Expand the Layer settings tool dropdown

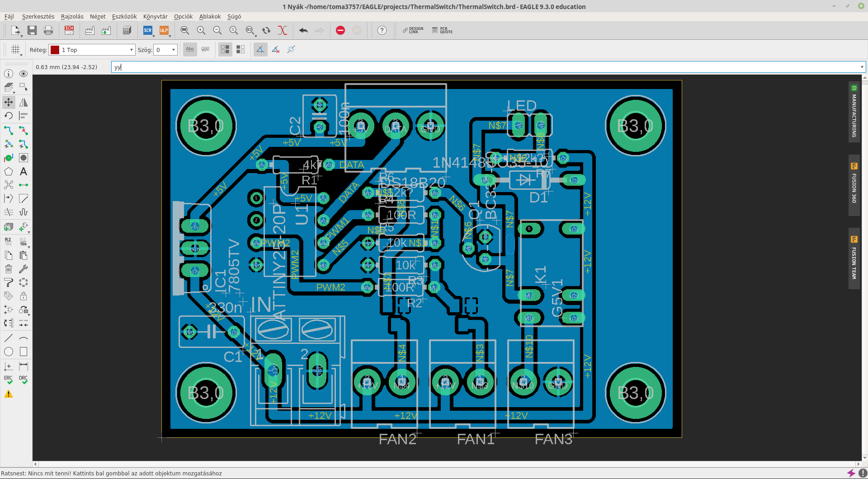click(x=14, y=92)
